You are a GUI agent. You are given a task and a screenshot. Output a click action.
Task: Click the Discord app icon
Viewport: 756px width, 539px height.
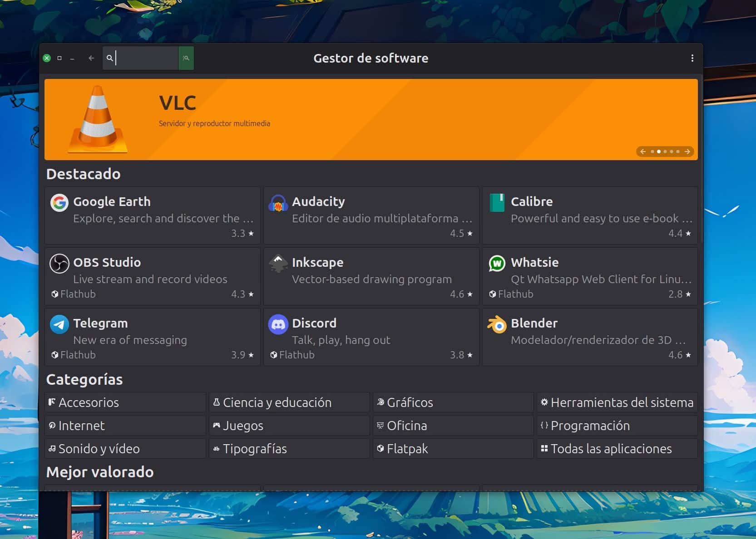coord(278,324)
